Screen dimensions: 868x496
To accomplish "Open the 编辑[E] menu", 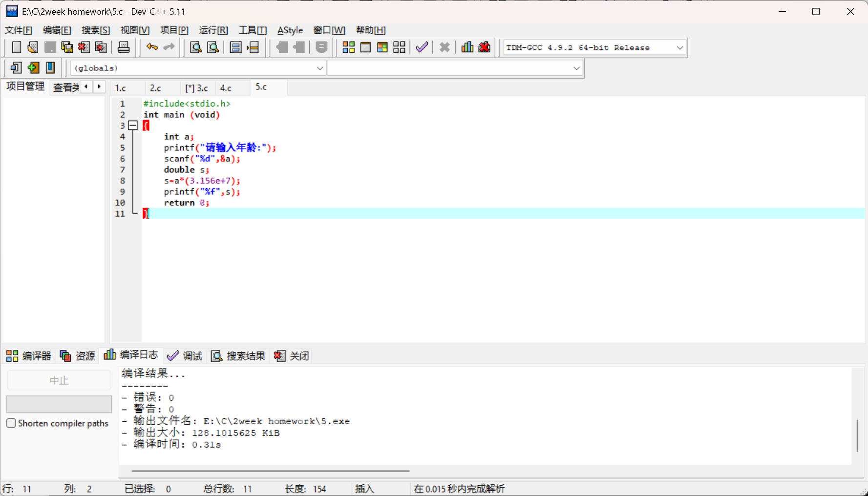I will 57,30.
